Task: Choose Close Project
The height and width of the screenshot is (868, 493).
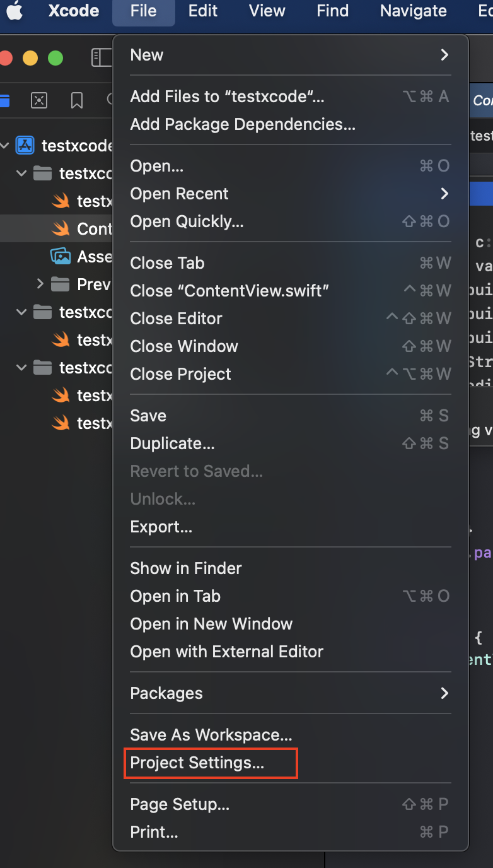Action: click(291, 374)
